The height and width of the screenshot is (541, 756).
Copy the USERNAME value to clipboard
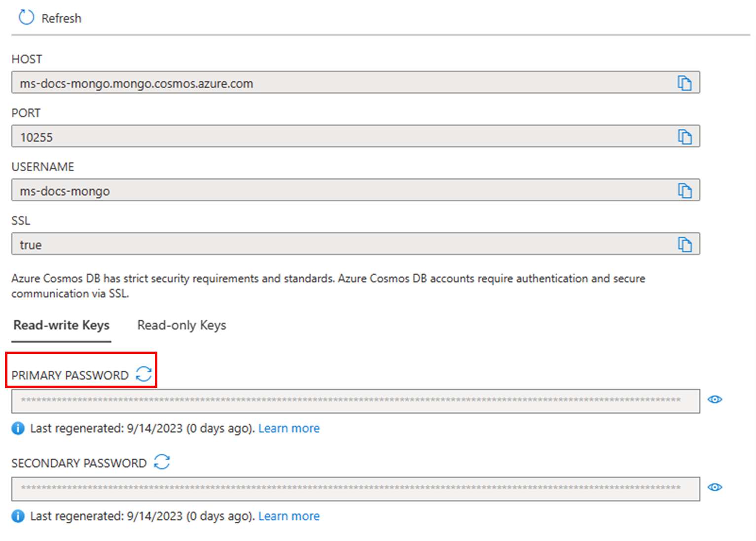pos(684,190)
